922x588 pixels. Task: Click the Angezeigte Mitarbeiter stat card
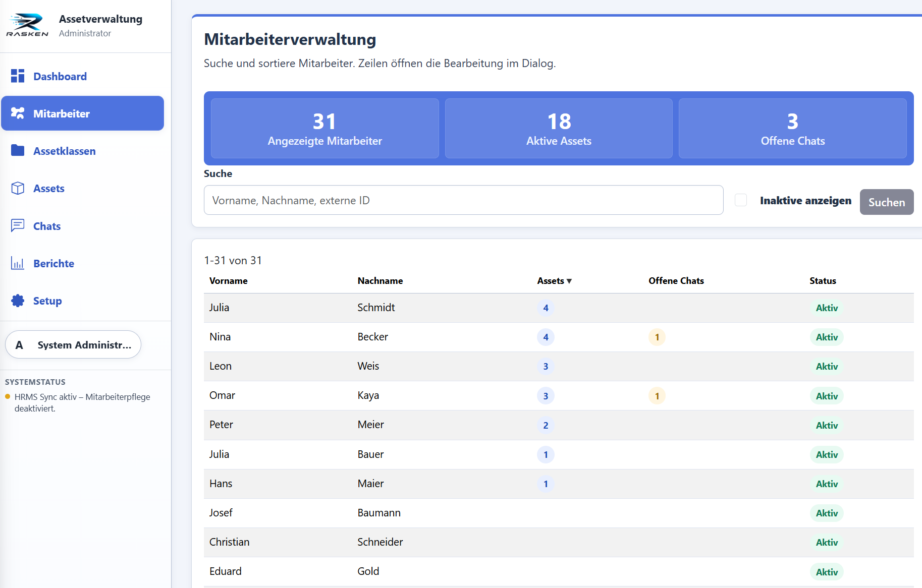click(324, 128)
